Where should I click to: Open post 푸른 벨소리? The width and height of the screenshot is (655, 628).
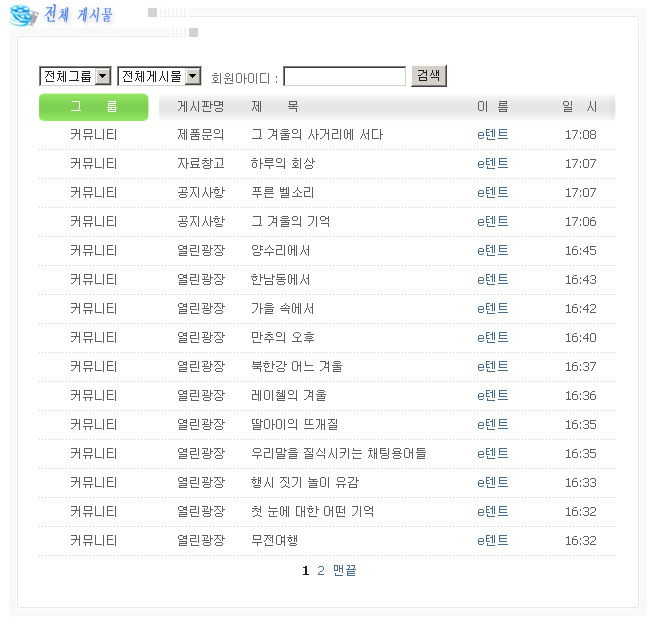point(282,193)
